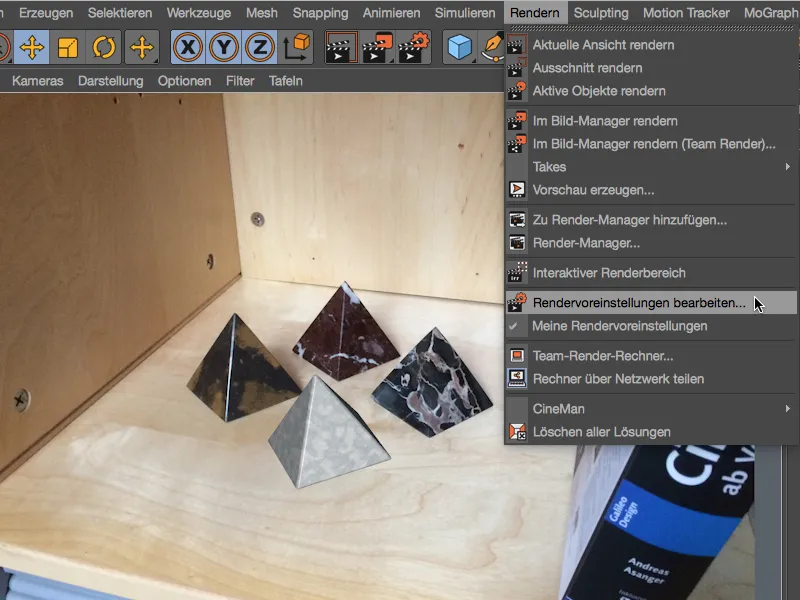
Task: Open the viewport Filter menu
Action: (240, 81)
